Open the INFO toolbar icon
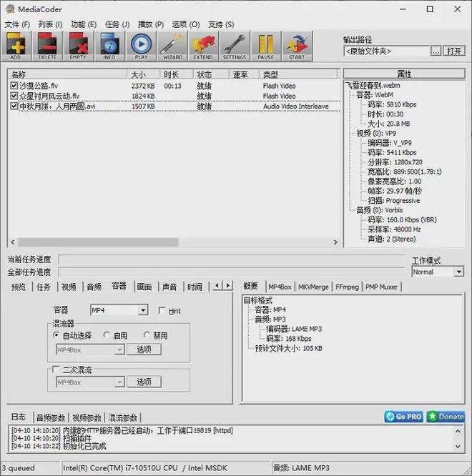This screenshot has height=476, width=472. coord(109,46)
